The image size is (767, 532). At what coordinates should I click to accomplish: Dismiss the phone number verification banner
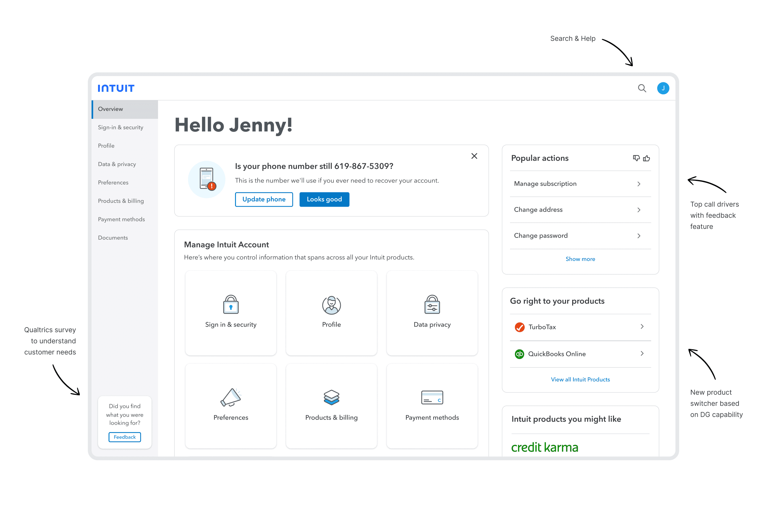coord(474,156)
